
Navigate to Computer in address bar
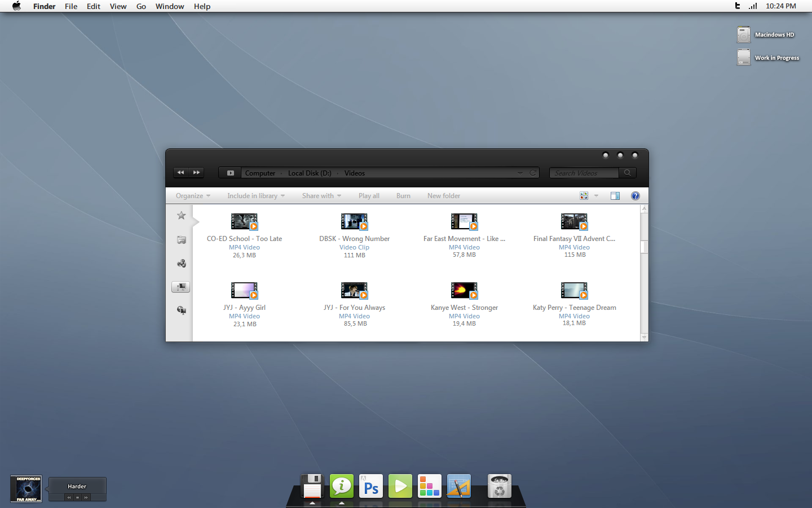[260, 173]
